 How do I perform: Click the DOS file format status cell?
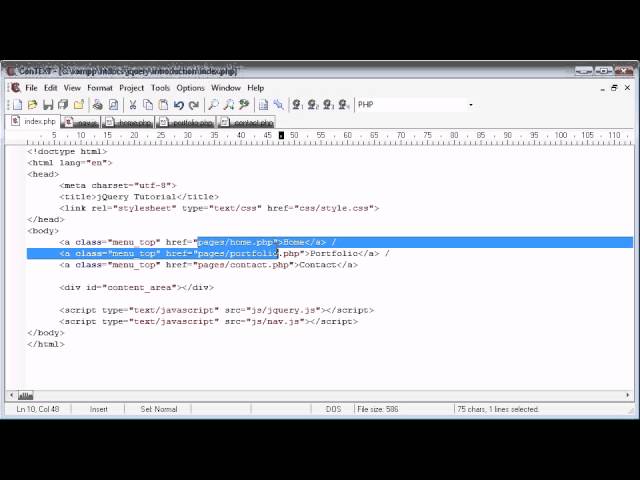click(333, 409)
